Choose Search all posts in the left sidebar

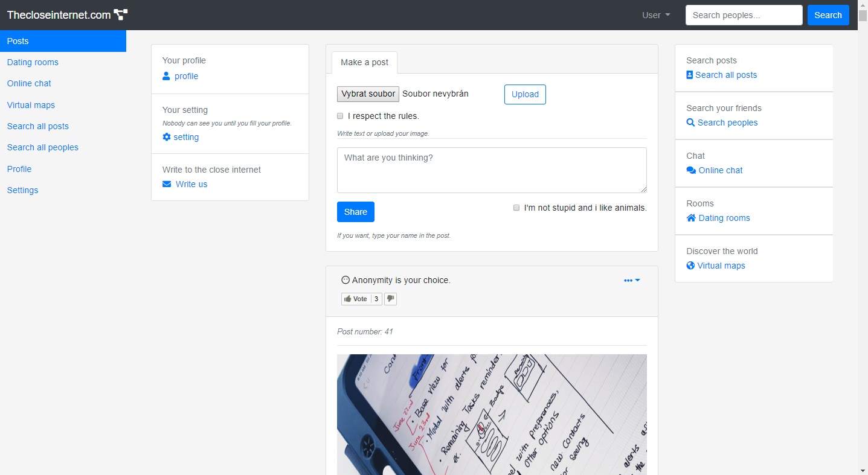38,126
